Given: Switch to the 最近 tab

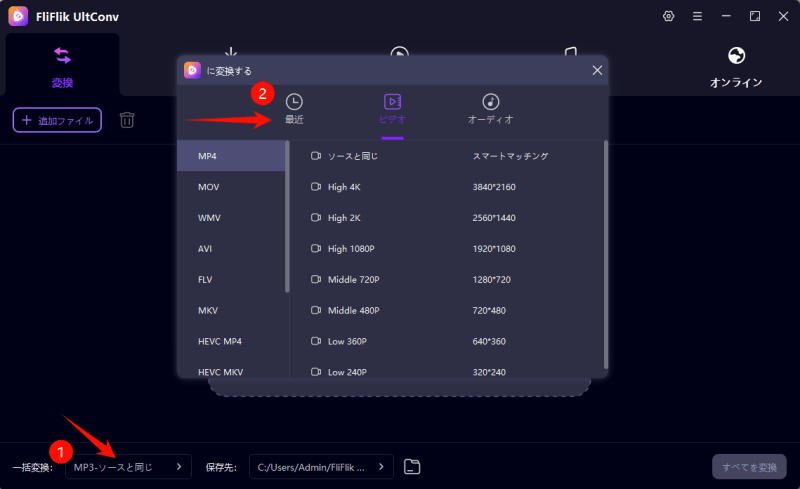Looking at the screenshot, I should tap(294, 109).
